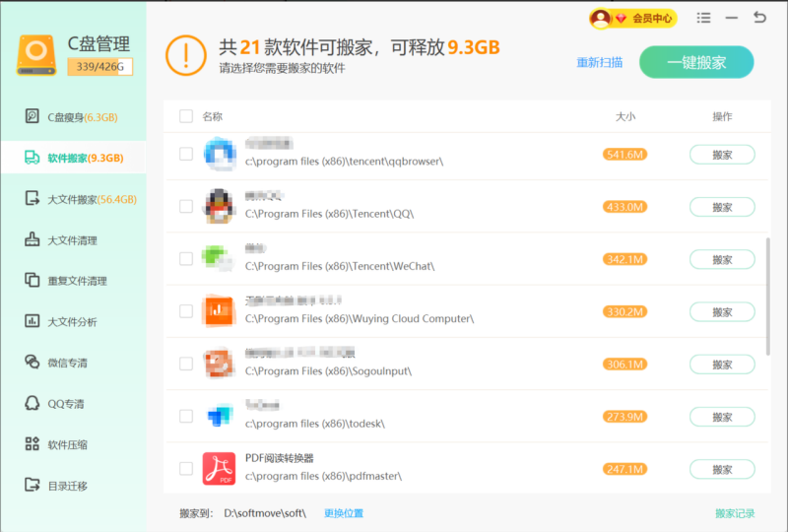Click the 339/426G disk usage bar
Screen dimensions: 788x532
click(x=100, y=66)
